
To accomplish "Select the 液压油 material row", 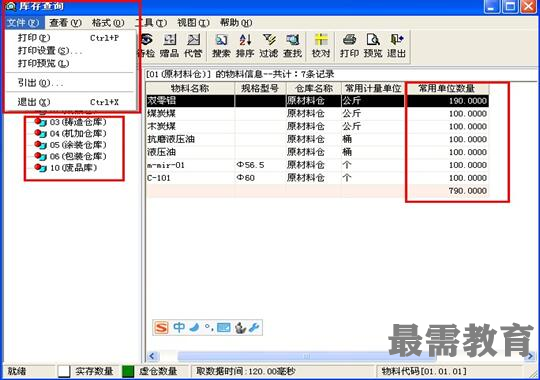I will click(317, 152).
